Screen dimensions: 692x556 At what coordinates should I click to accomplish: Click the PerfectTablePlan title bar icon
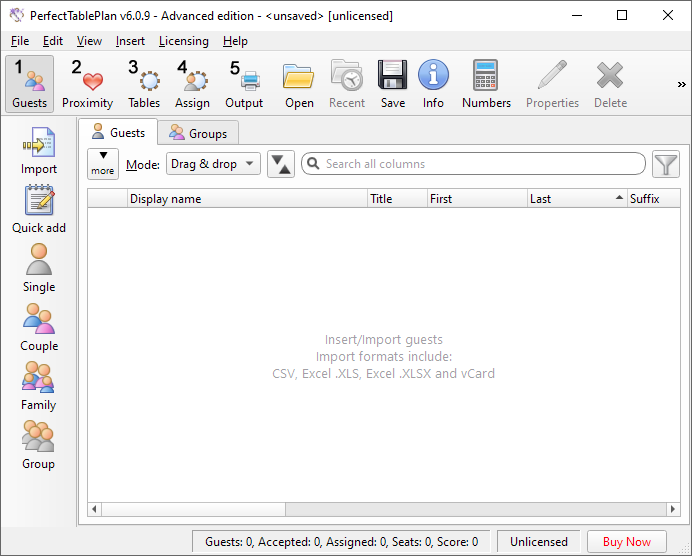(16, 15)
